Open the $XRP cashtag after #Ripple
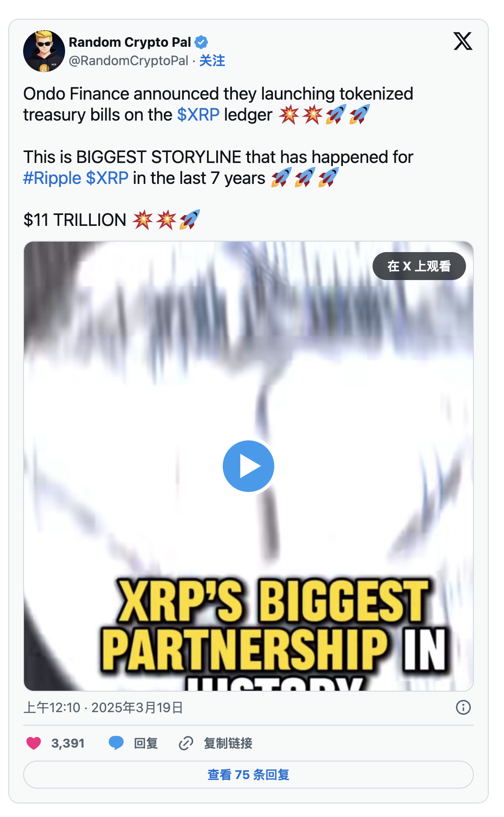This screenshot has width=504, height=817. pos(107,178)
